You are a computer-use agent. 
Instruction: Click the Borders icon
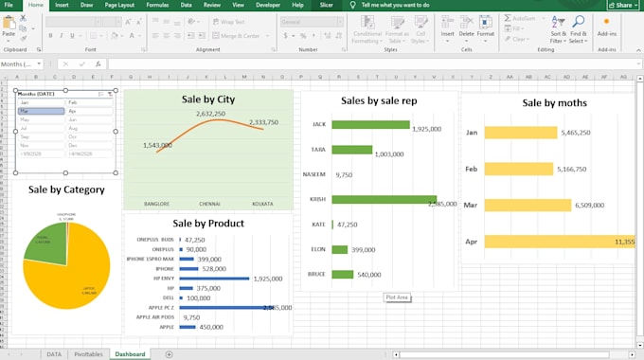coord(93,36)
